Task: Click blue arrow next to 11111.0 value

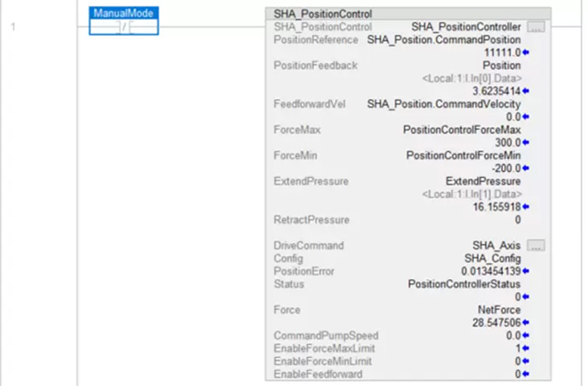Action: pos(526,52)
